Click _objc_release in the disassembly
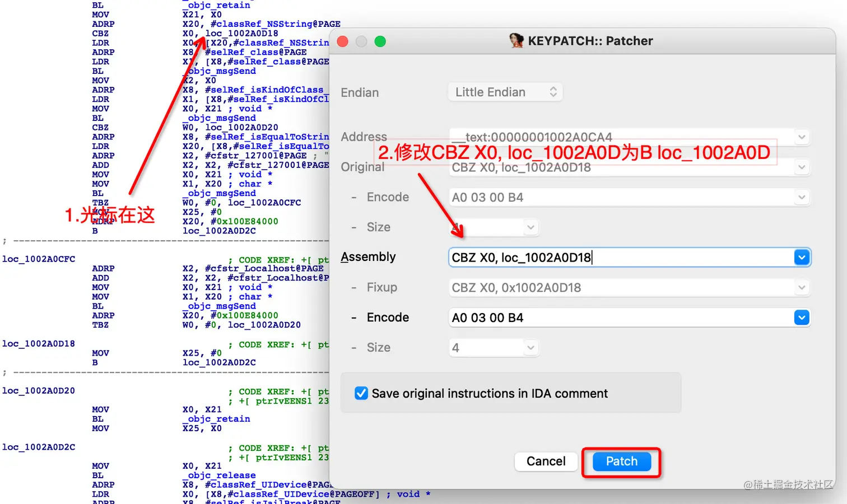 tap(219, 475)
